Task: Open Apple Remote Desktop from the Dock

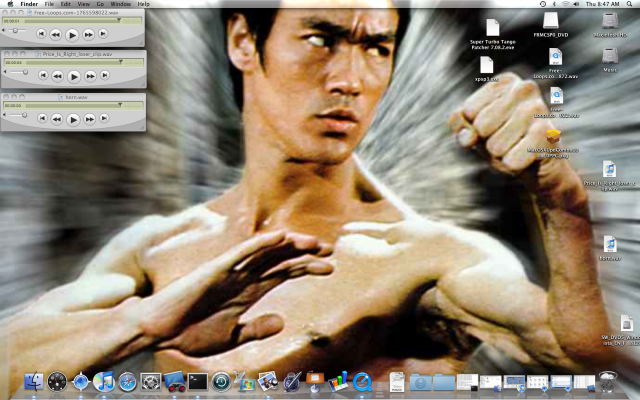Action: pos(174,381)
